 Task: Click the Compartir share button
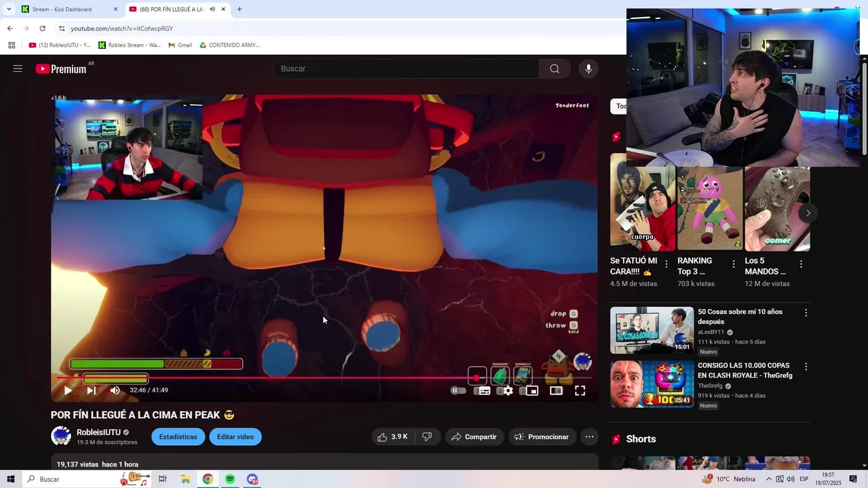pyautogui.click(x=473, y=437)
